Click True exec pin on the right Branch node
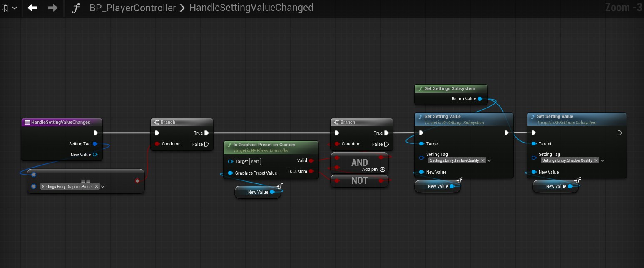 click(x=386, y=133)
